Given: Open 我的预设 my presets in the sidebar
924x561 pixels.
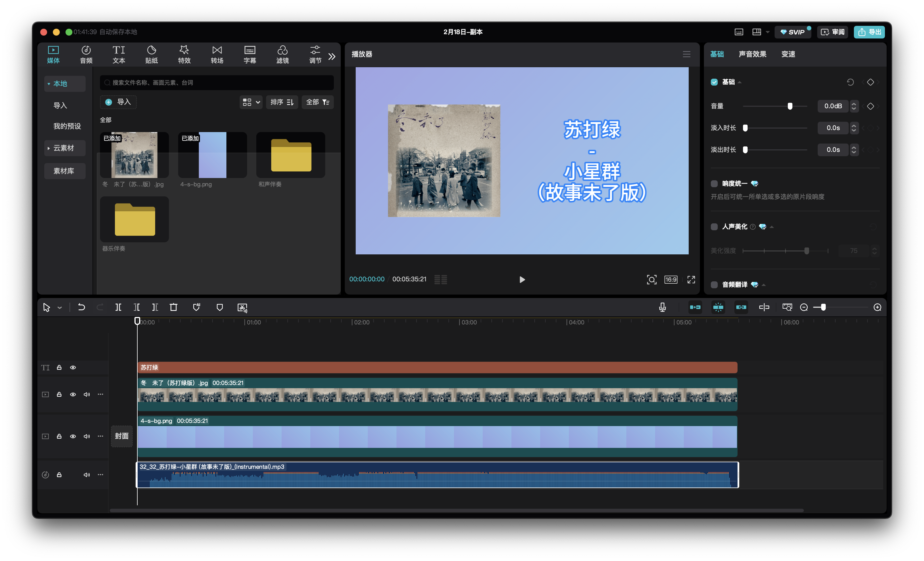Looking at the screenshot, I should (67, 126).
